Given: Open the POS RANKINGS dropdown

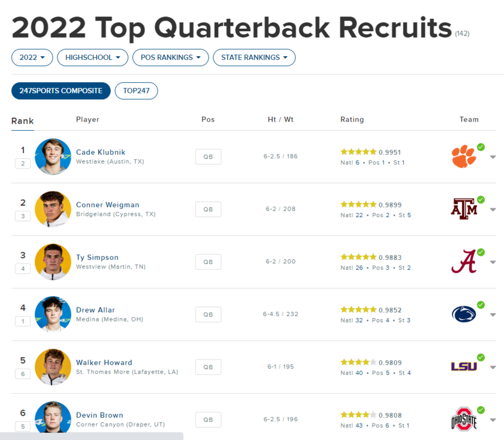Looking at the screenshot, I should pos(171,57).
